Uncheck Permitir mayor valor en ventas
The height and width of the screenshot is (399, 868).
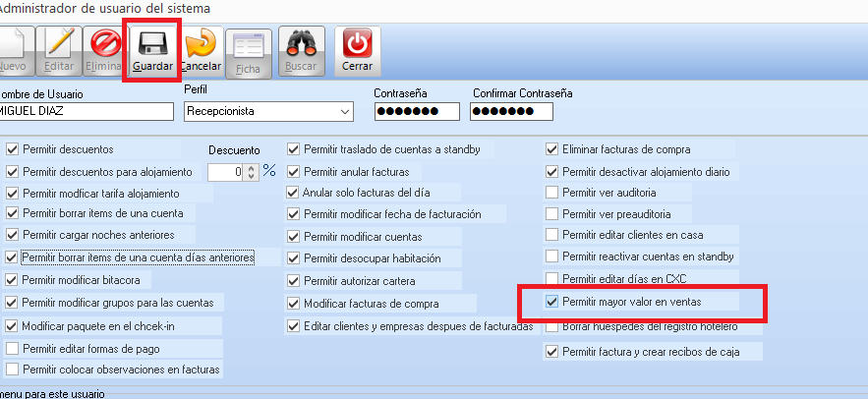pos(551,301)
